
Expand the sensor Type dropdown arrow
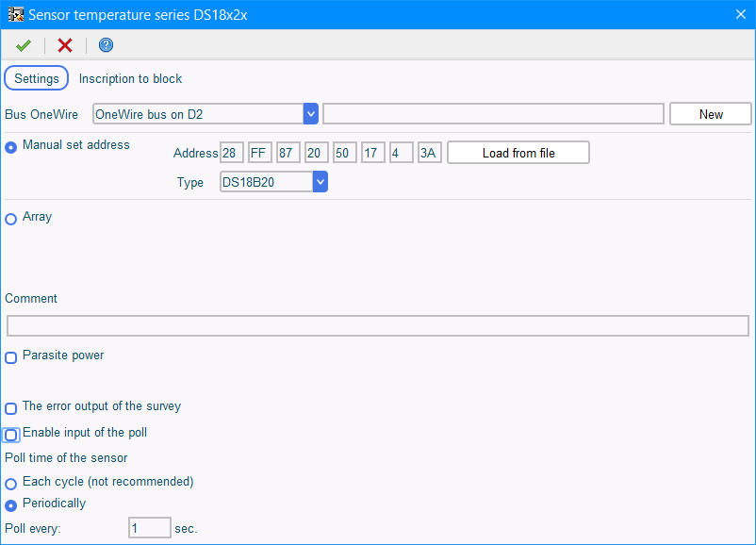tap(320, 182)
